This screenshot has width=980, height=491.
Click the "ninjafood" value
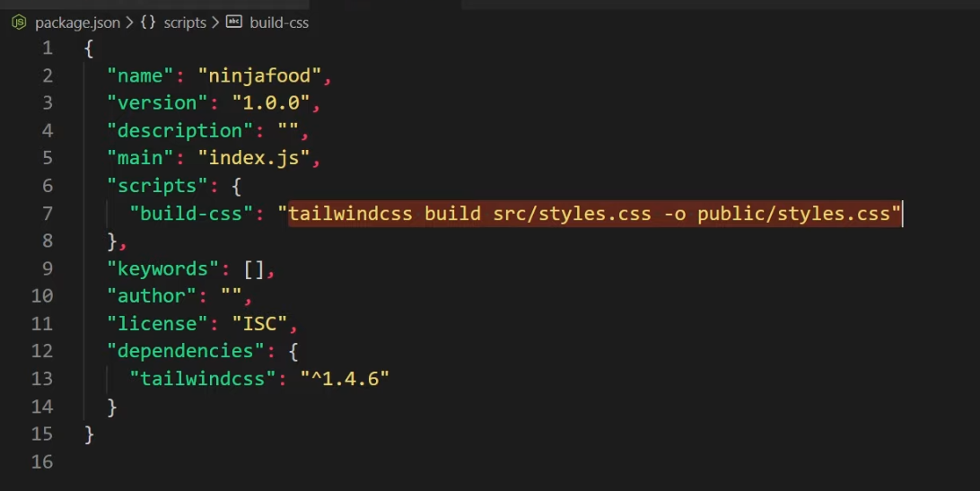[x=259, y=75]
